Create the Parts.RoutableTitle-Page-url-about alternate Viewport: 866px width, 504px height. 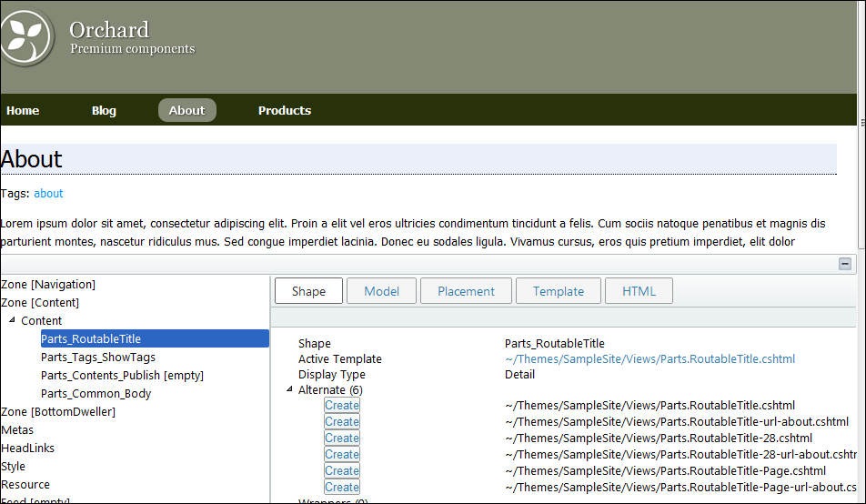(x=342, y=487)
